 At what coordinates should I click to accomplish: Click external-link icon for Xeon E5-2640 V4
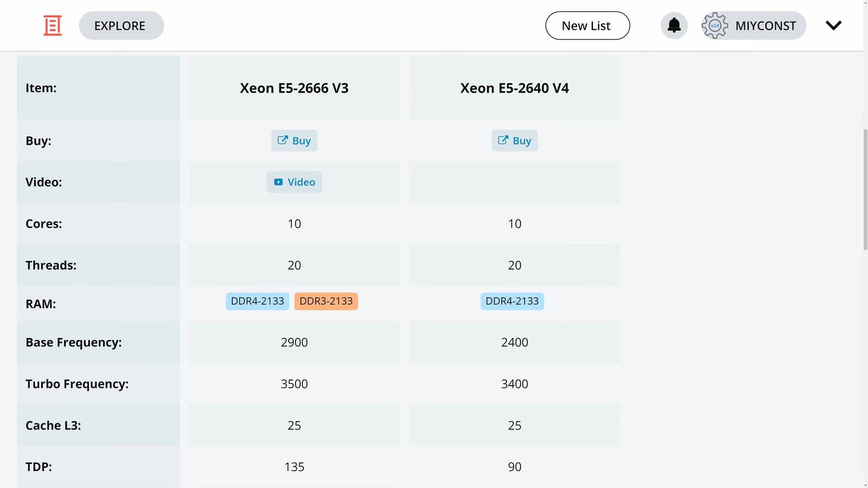(503, 140)
